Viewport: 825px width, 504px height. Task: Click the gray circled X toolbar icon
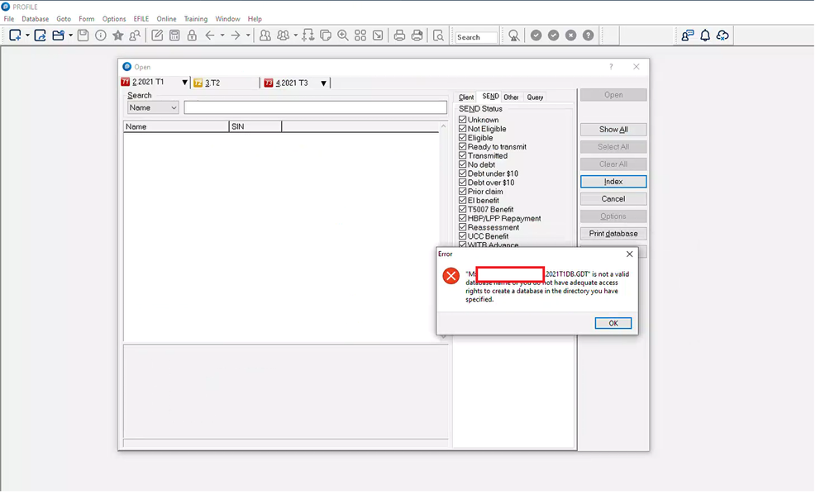coord(571,36)
